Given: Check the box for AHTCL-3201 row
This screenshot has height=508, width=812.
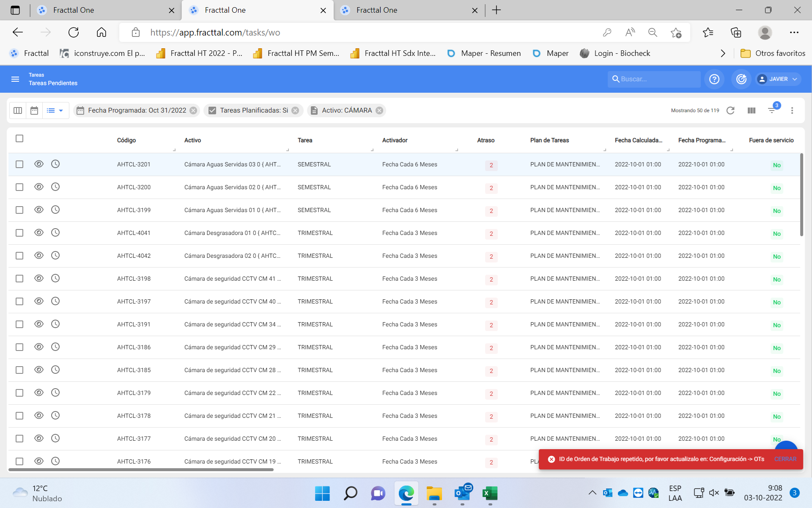Looking at the screenshot, I should point(19,164).
